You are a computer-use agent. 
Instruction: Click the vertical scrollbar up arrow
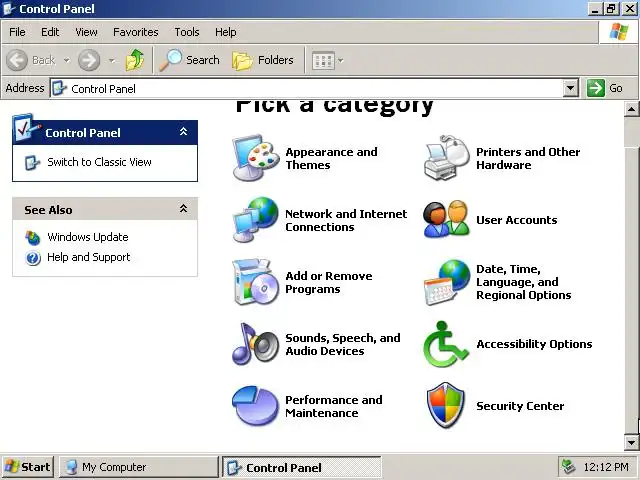tap(631, 109)
